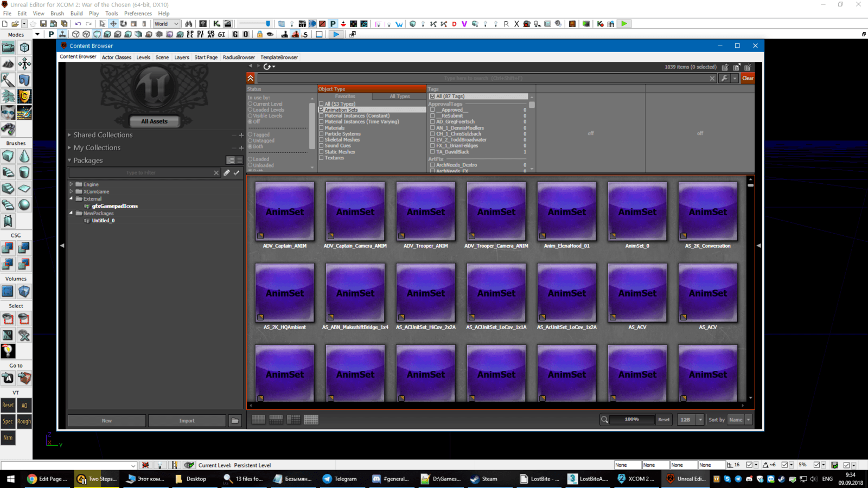868x488 pixels.
Task: Open the World coordinate system dropdown
Action: (x=166, y=24)
